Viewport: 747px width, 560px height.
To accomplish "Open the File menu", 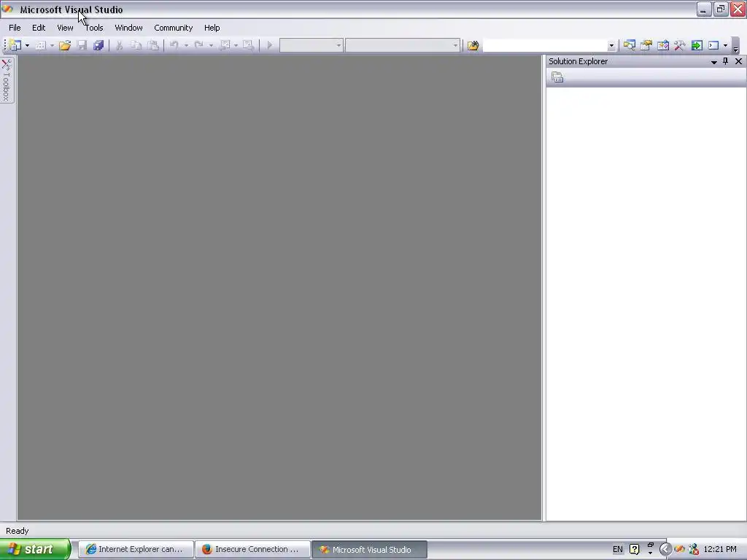I will point(15,28).
